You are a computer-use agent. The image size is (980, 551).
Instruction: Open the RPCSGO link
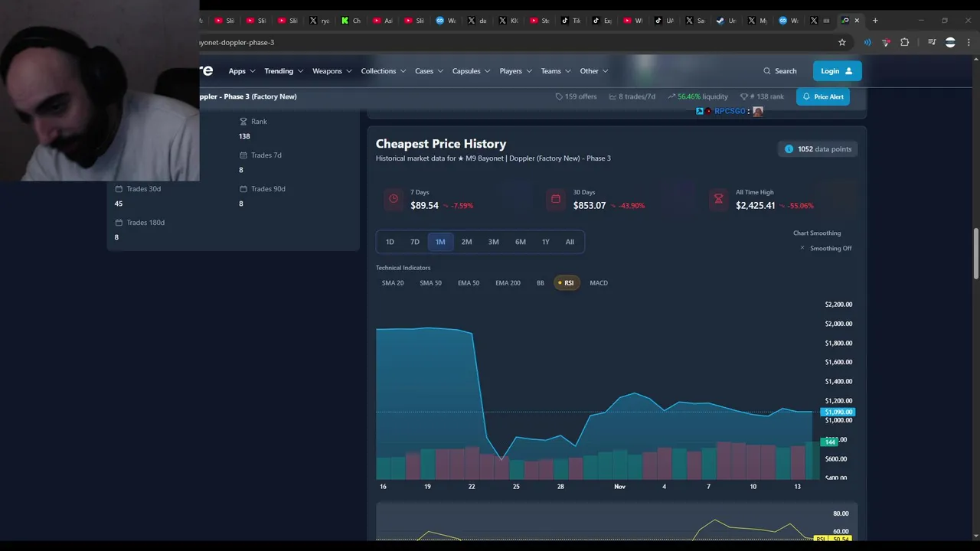point(730,111)
